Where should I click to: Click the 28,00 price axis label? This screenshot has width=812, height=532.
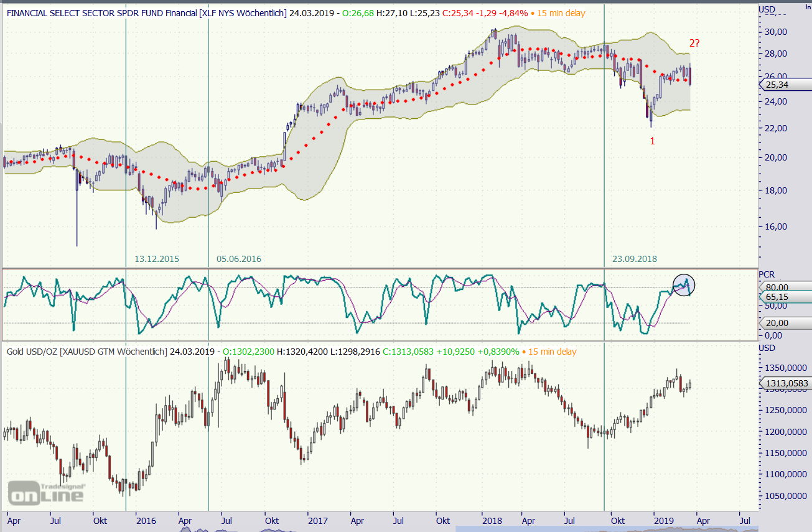[777, 54]
